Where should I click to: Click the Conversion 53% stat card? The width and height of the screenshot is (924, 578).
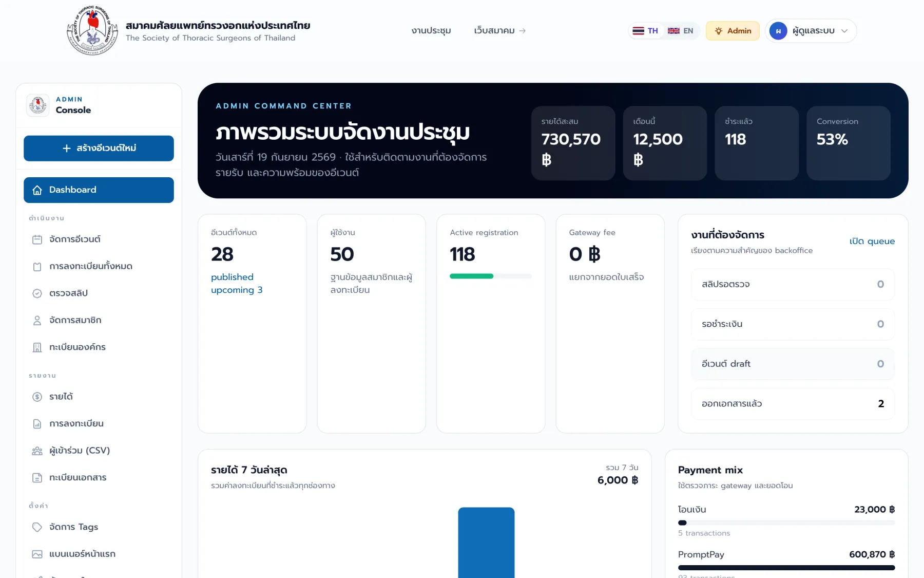(x=849, y=143)
